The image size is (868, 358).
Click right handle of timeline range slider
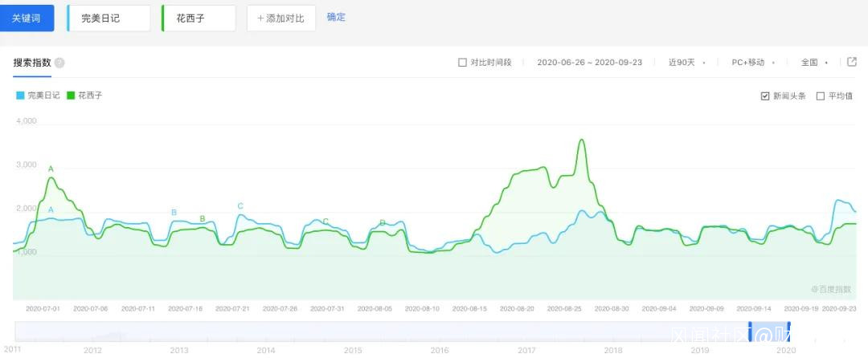788,332
